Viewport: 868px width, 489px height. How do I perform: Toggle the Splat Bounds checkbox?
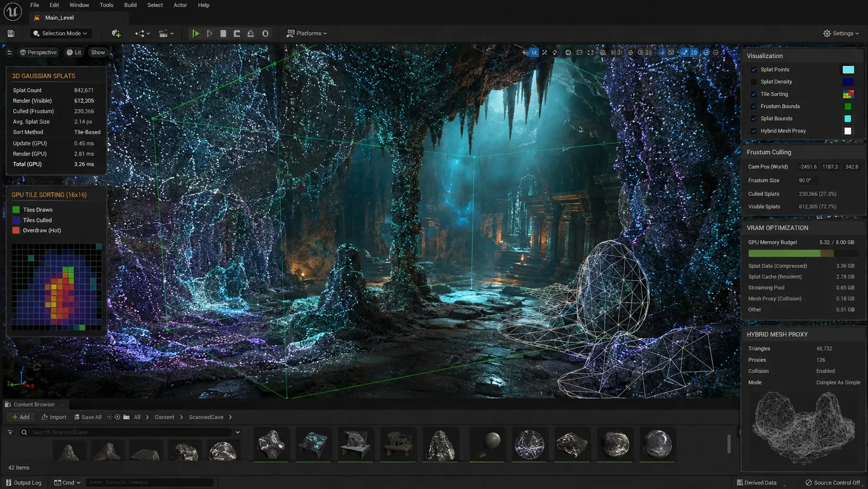click(x=754, y=118)
